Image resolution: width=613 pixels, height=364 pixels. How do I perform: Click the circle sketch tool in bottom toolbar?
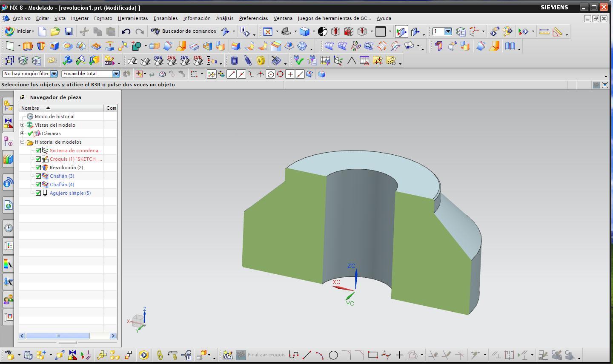tap(333, 355)
